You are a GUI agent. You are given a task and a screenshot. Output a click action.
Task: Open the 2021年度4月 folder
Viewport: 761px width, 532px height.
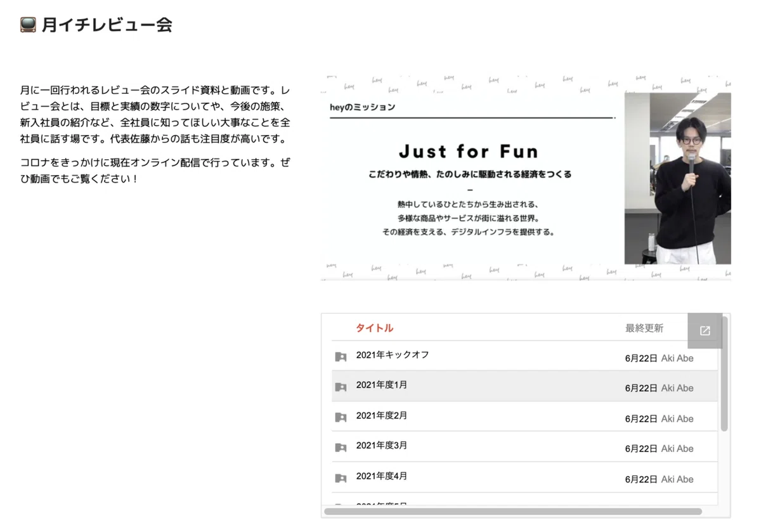click(382, 476)
